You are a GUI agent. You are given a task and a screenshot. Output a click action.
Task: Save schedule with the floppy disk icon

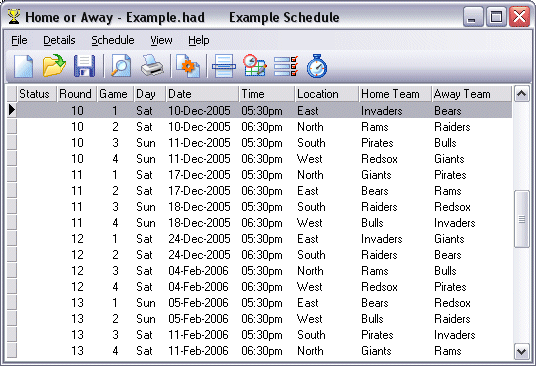(x=84, y=66)
